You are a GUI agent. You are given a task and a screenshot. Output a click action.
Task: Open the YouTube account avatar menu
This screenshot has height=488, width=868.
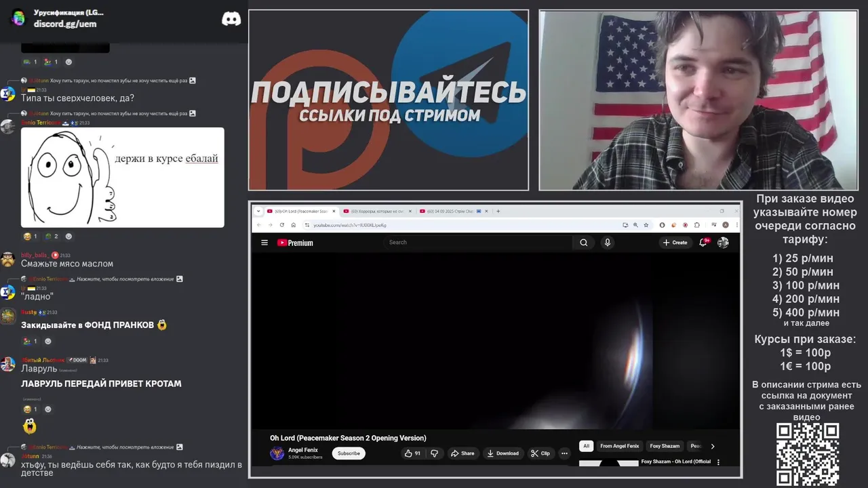click(723, 243)
